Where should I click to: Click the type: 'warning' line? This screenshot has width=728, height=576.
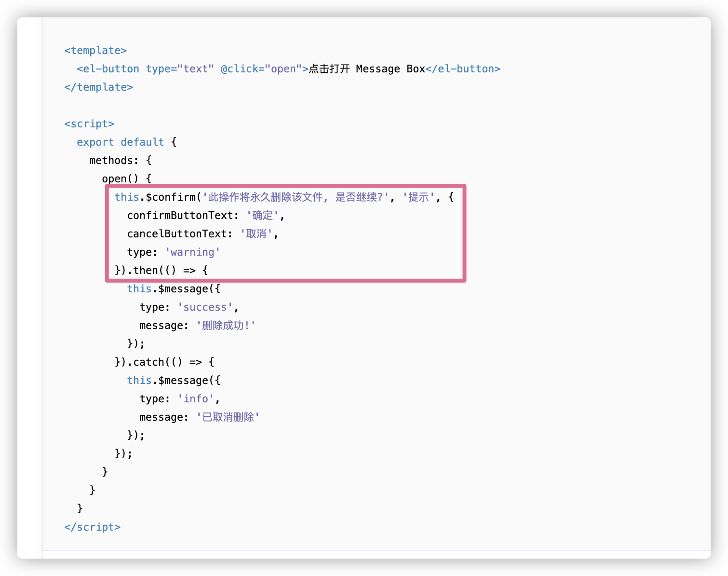click(x=174, y=252)
